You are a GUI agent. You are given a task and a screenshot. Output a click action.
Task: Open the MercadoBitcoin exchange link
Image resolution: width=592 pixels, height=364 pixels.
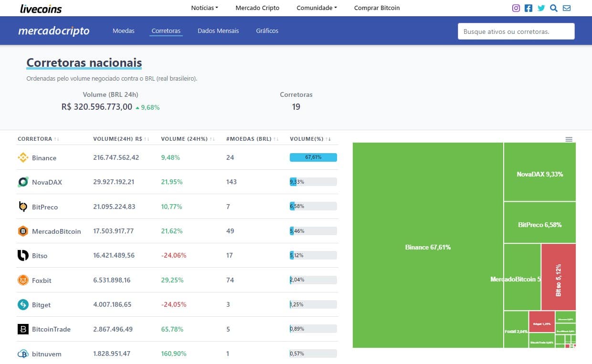click(x=56, y=231)
